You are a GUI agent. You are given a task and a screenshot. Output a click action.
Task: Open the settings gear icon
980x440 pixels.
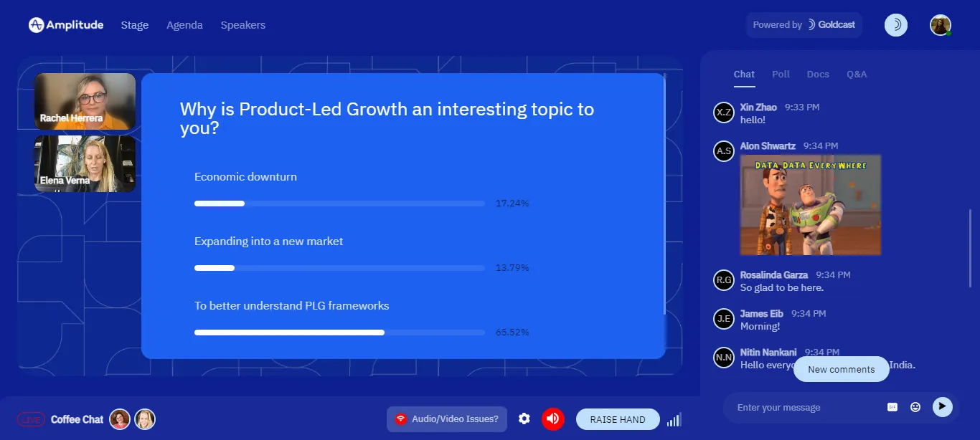click(524, 419)
